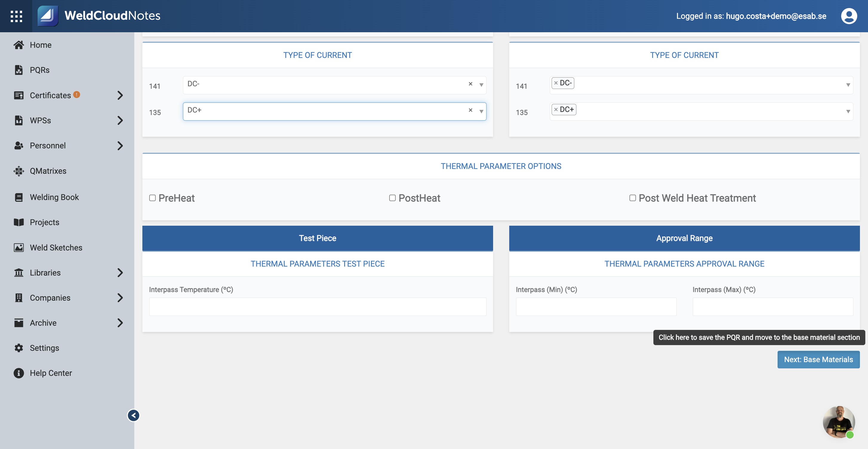Open the chat support avatar bubble
Screen dimensions: 868x449
click(x=839, y=422)
